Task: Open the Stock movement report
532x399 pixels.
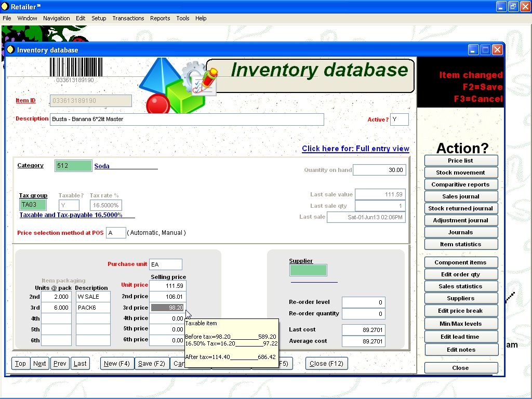Action: click(x=461, y=172)
